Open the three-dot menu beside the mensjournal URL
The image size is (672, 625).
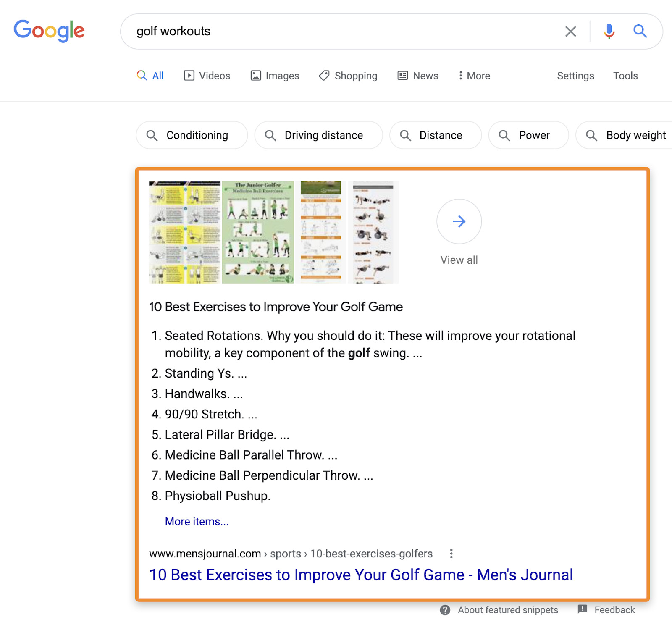point(451,554)
